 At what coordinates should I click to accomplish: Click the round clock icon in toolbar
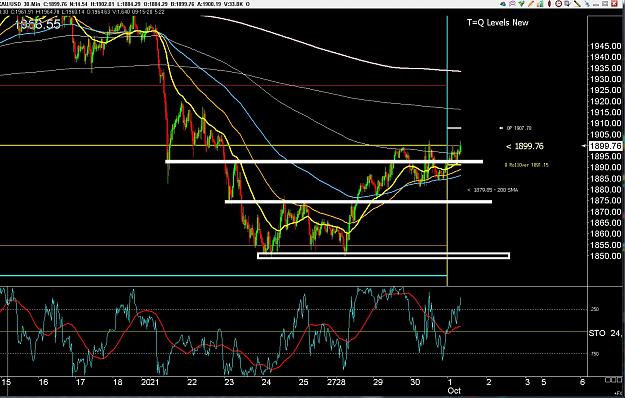(x=558, y=4)
